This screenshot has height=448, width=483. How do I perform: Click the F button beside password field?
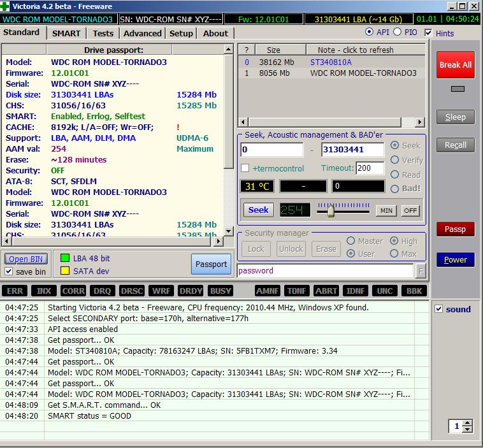click(421, 271)
